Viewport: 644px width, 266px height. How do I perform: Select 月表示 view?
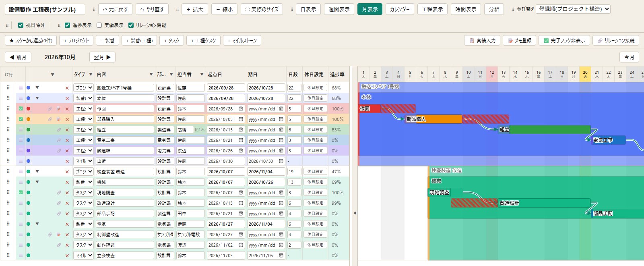(370, 9)
